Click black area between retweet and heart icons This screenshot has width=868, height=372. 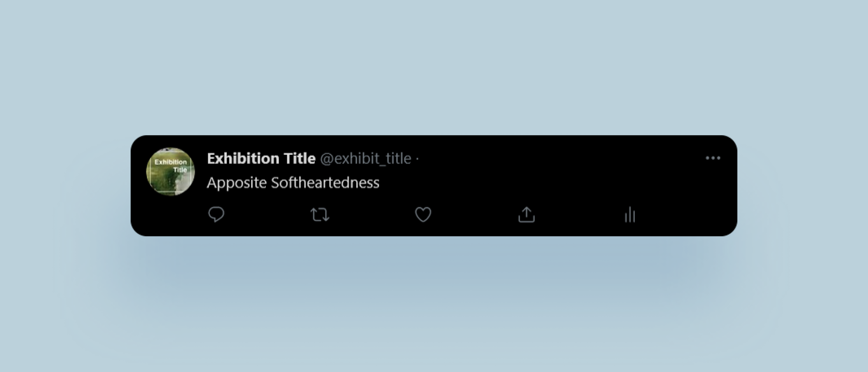click(371, 215)
